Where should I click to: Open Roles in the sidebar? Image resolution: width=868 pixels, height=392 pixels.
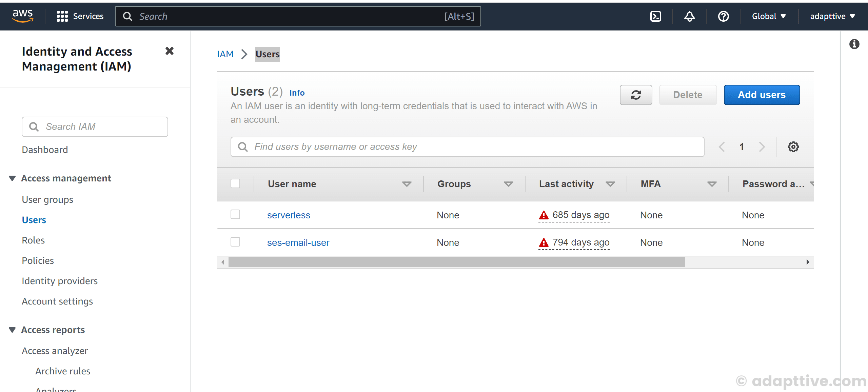point(33,240)
